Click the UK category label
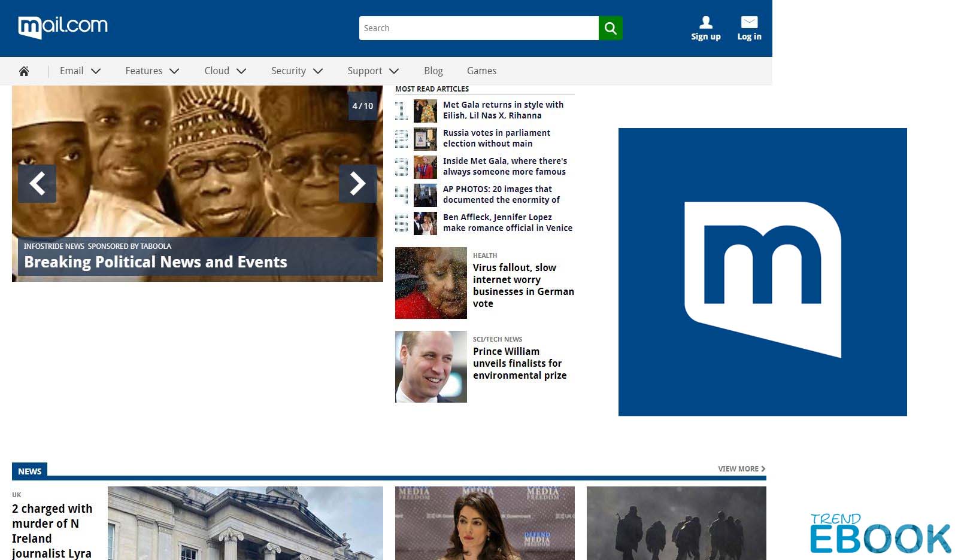955x560 pixels. click(x=17, y=495)
